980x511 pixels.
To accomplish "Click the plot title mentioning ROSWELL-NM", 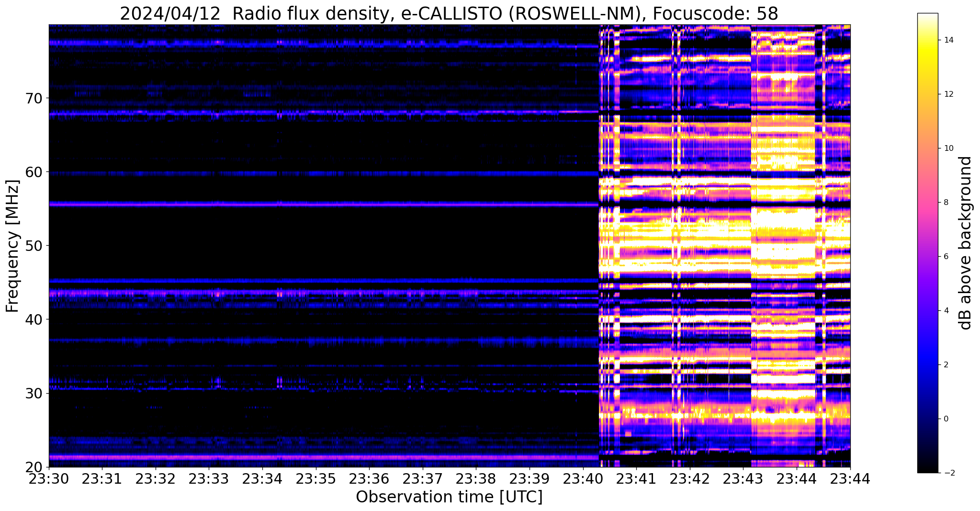I will pos(449,13).
